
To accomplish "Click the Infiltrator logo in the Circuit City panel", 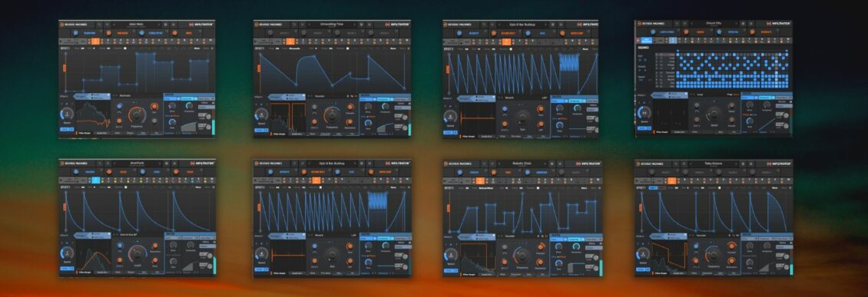I will (779, 24).
